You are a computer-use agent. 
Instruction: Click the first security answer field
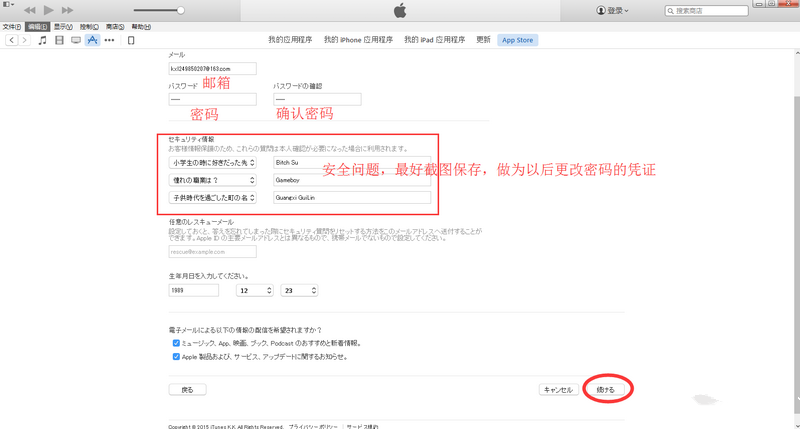(x=352, y=163)
